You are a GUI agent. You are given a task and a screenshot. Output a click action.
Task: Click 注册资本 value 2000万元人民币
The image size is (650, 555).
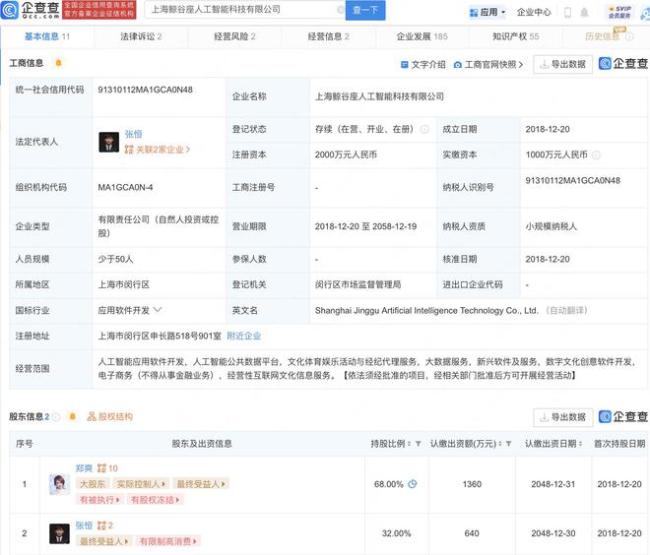point(346,155)
